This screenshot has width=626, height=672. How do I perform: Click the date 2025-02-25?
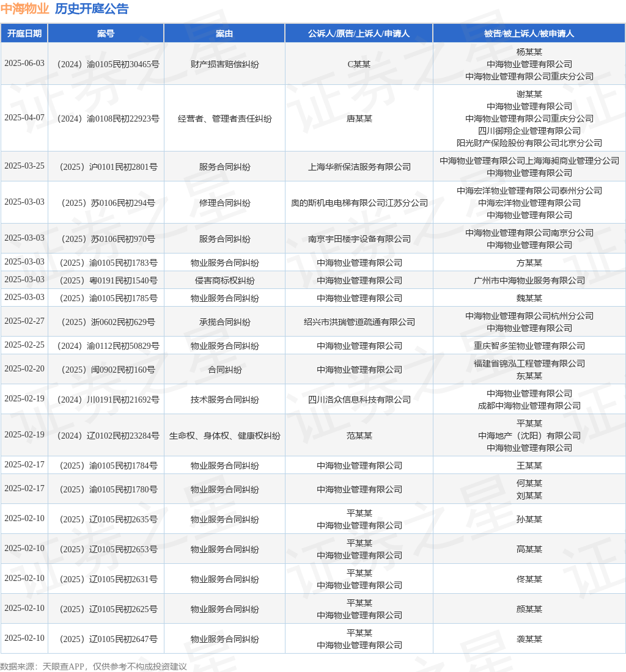[24, 345]
